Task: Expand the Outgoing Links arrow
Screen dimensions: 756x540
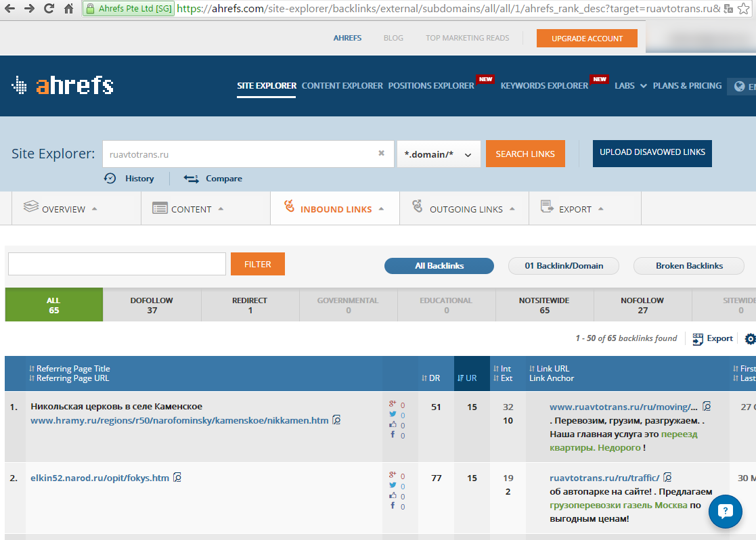Action: point(512,209)
